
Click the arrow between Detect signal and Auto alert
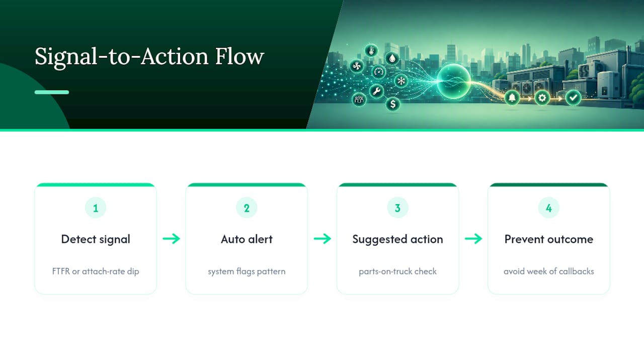click(x=172, y=239)
